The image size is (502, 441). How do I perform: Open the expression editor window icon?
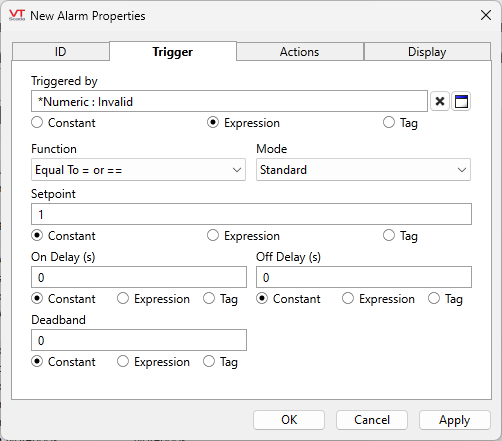[461, 101]
